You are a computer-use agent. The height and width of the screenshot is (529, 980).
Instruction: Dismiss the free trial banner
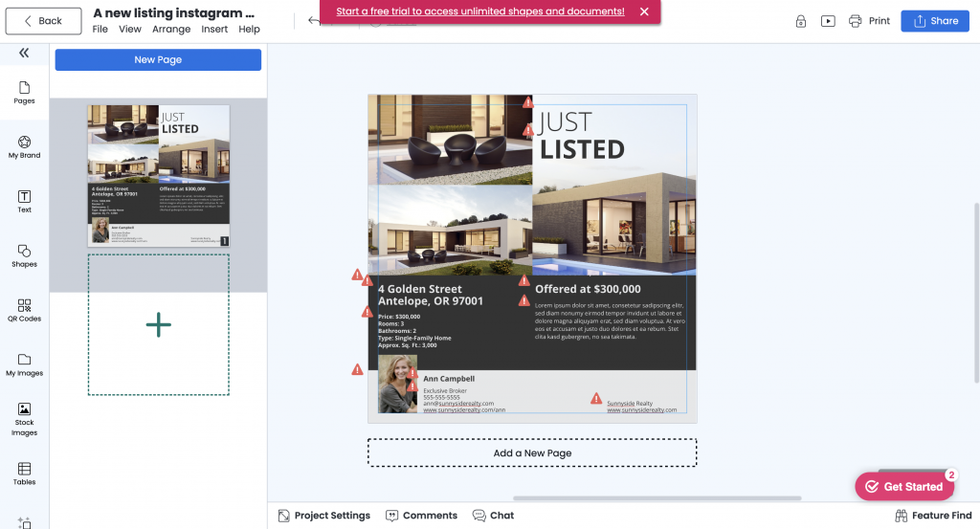644,11
